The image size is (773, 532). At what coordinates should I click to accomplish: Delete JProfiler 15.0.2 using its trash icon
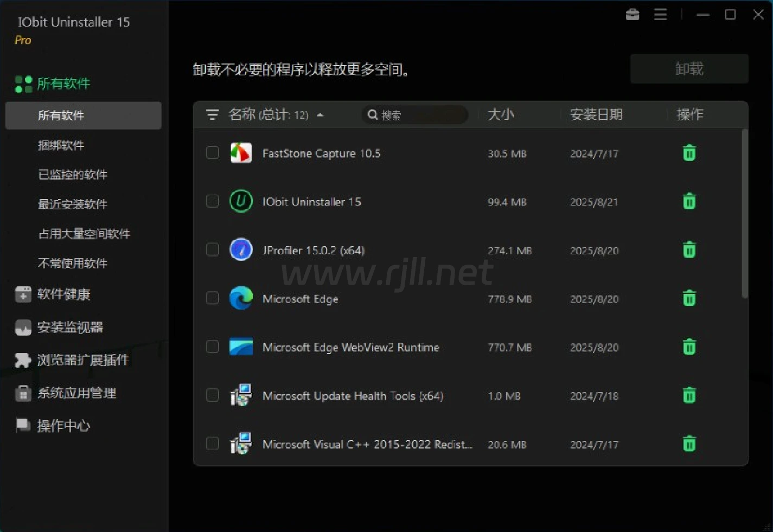click(689, 250)
